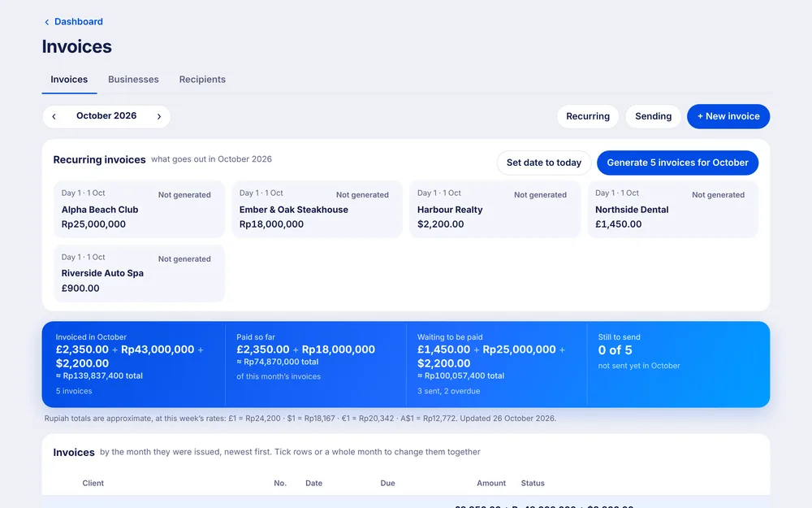Click the ≈ Rp139,837,400 total figure
Screen dimensions: 812x508
point(99,376)
